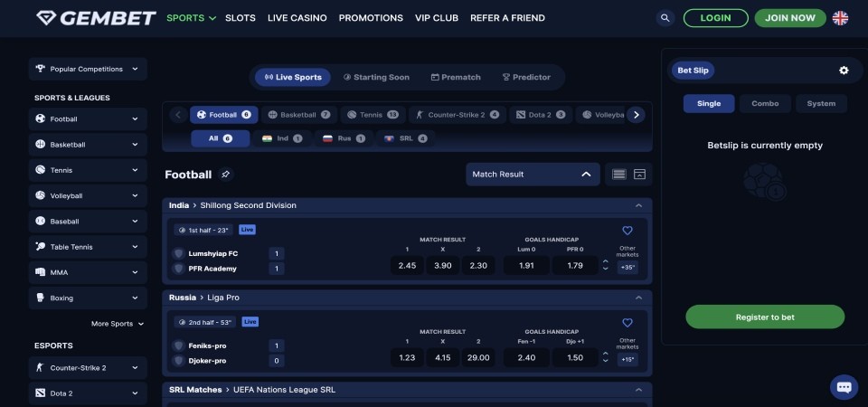Click the sidebar Counter-Strike 2 icon

click(x=41, y=368)
